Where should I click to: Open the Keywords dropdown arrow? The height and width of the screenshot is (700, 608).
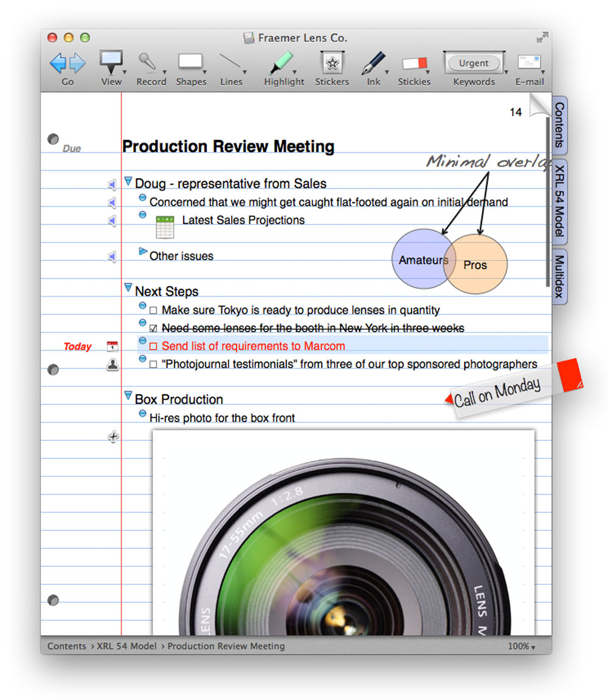coord(506,72)
